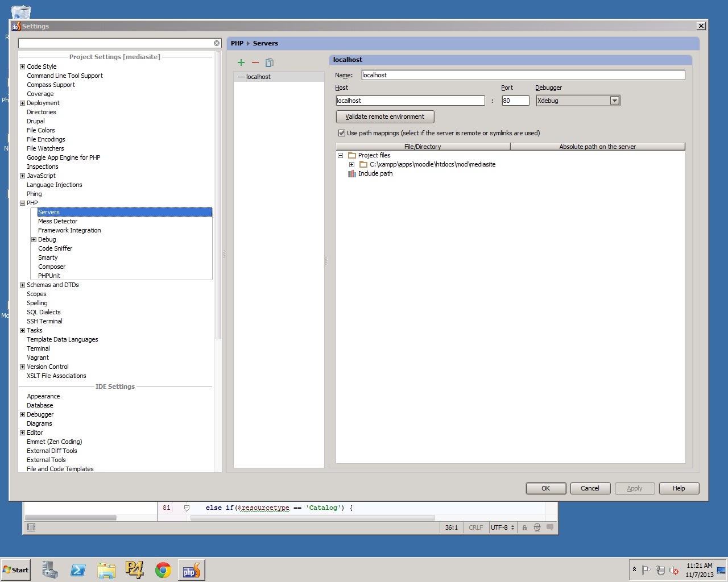Toggle Use path mappings checkbox
The image size is (728, 582).
[x=342, y=133]
